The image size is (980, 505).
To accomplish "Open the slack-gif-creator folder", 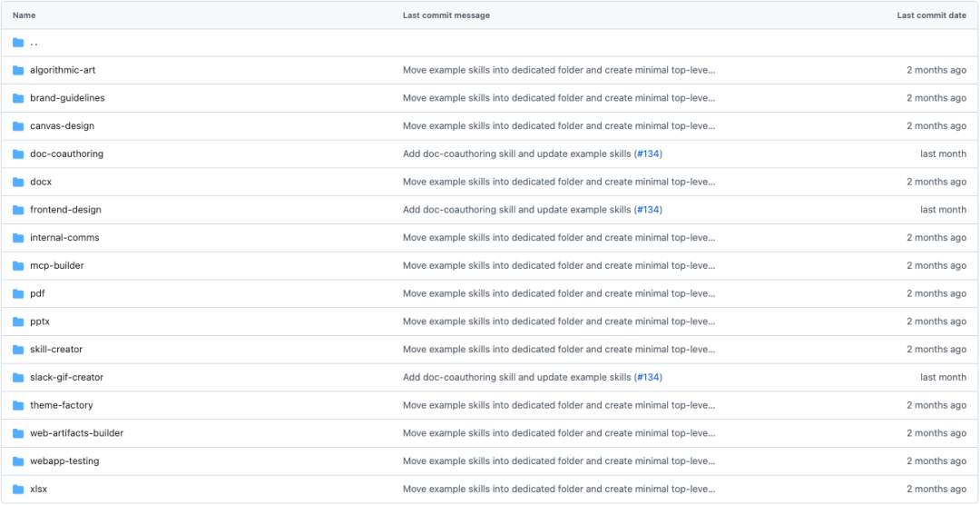I will point(66,378).
